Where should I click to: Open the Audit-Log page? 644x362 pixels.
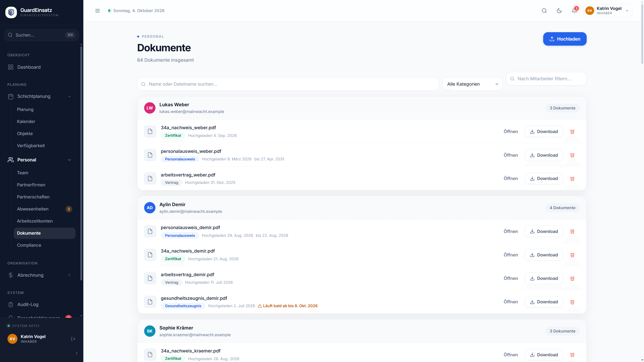pyautogui.click(x=41, y=305)
